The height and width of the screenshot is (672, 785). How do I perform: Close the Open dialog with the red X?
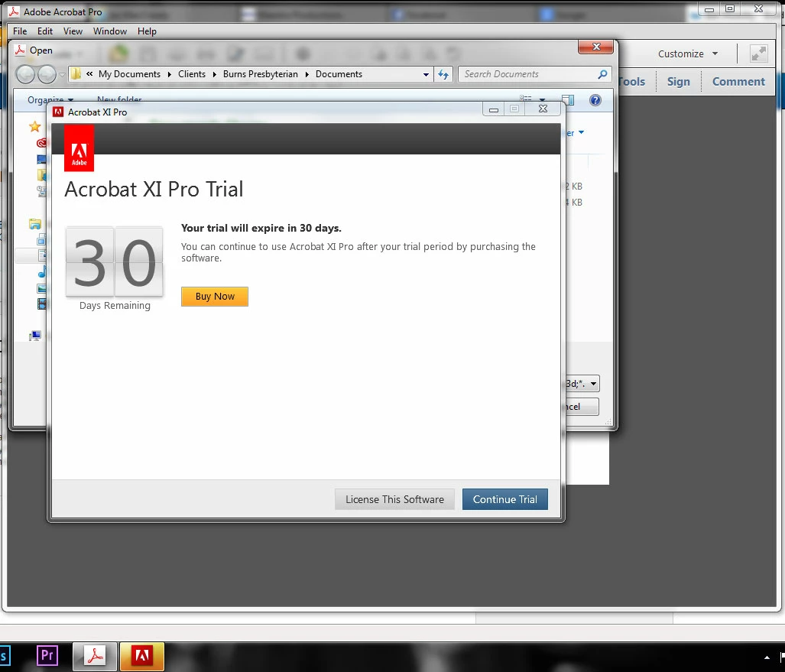tap(595, 47)
